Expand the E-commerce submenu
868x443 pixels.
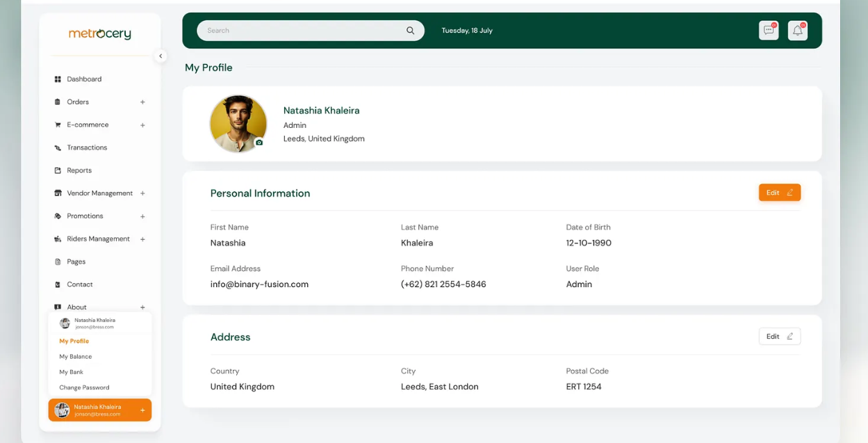tap(142, 125)
